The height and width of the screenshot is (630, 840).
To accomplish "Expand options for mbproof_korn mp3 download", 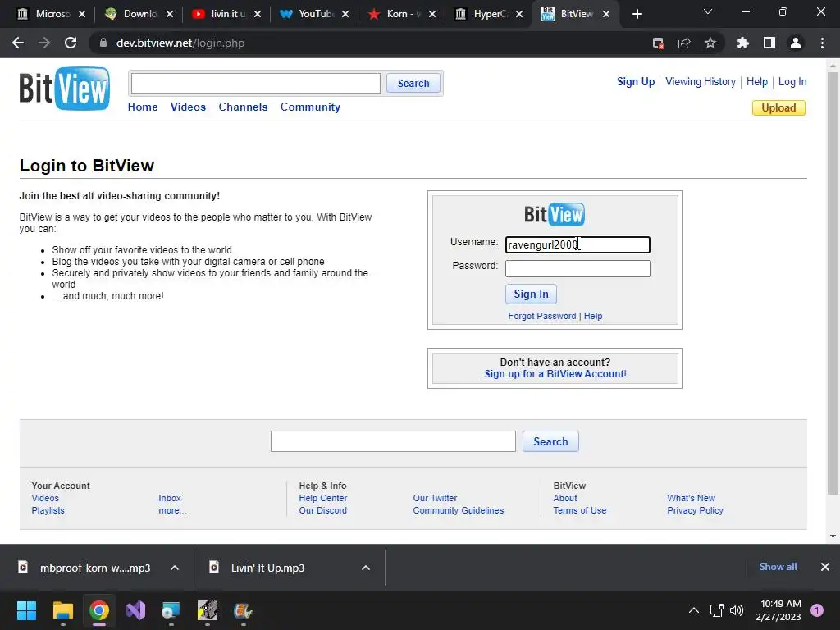I will click(175, 568).
